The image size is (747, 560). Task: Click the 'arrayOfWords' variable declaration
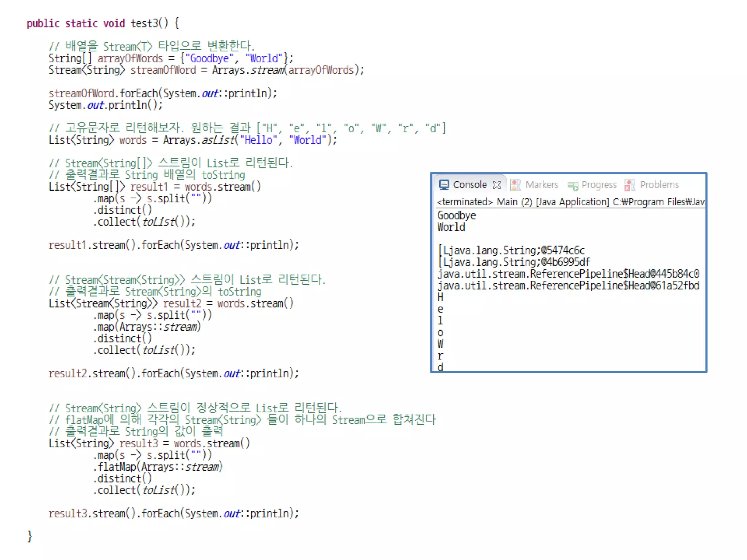[x=130, y=58]
